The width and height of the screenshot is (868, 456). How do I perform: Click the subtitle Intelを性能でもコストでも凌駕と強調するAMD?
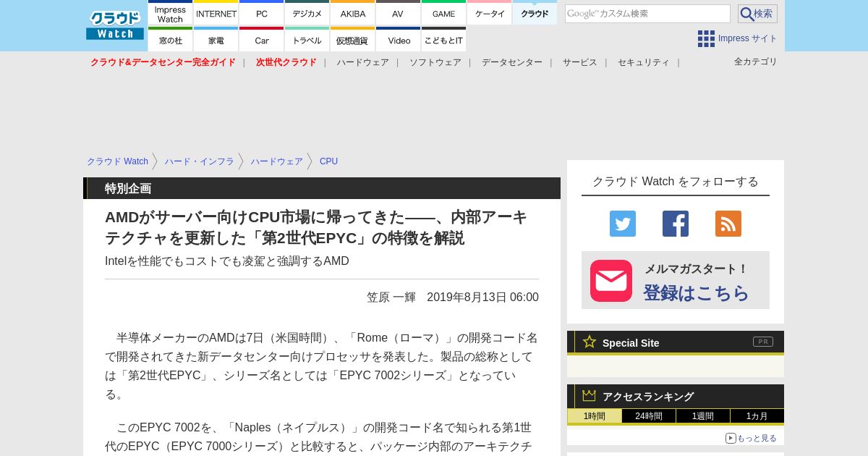(227, 261)
